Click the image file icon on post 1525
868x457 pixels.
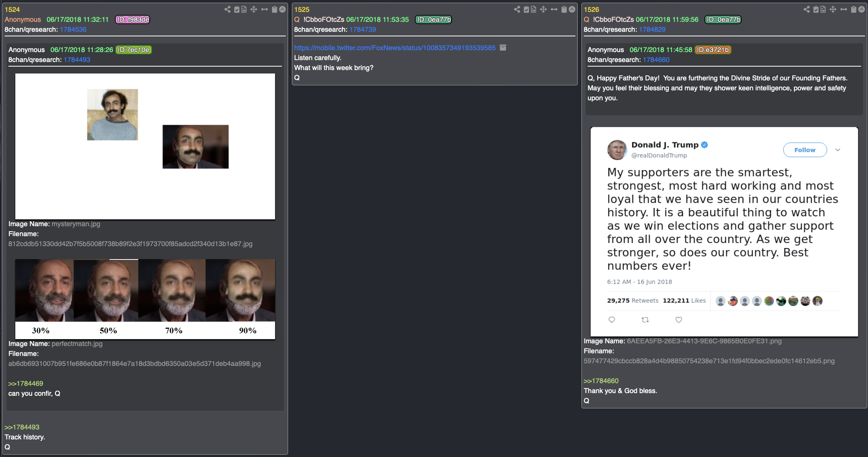click(534, 10)
